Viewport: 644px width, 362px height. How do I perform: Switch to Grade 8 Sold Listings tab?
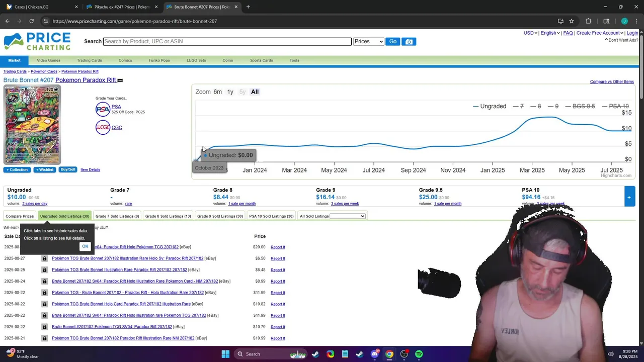(x=168, y=216)
